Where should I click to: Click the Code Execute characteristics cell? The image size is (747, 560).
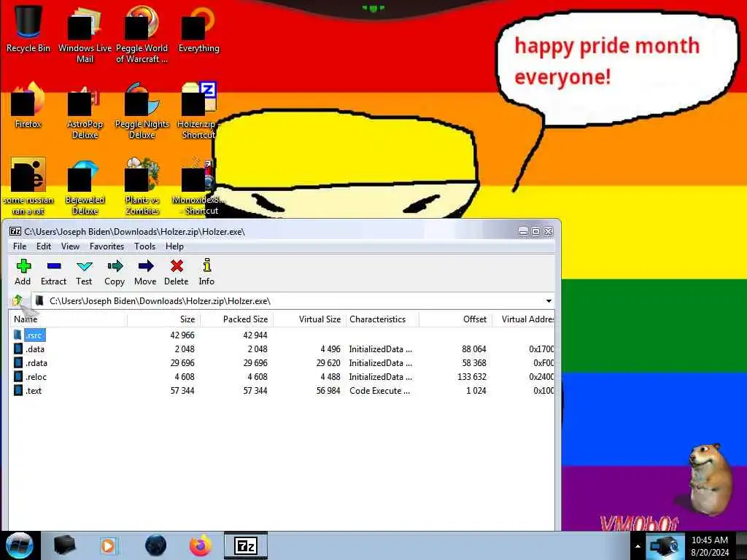[379, 391]
